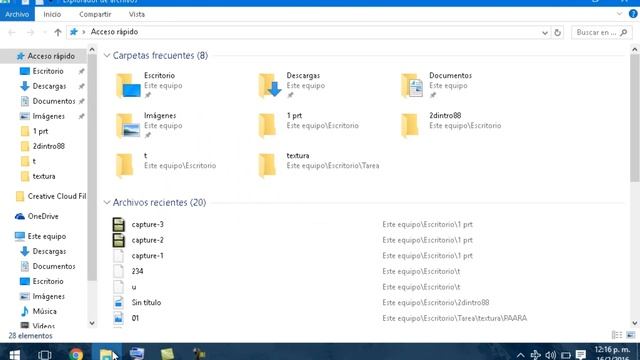Collapse the Carpetas frecuentes section
The image size is (640, 360).
[x=107, y=56]
